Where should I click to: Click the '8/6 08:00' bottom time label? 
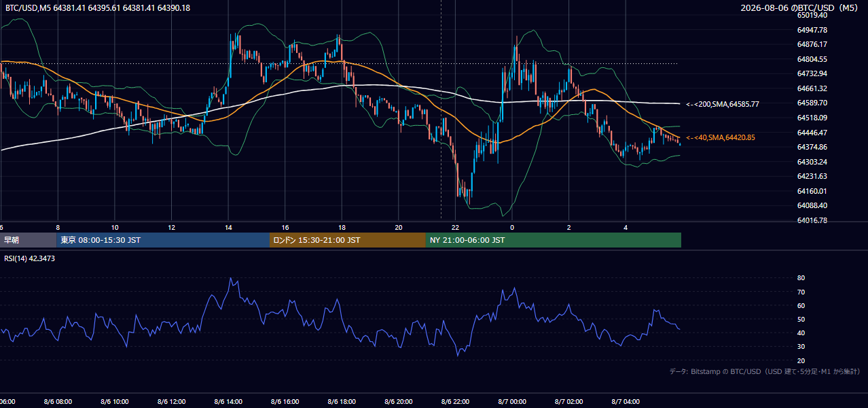tap(58, 402)
